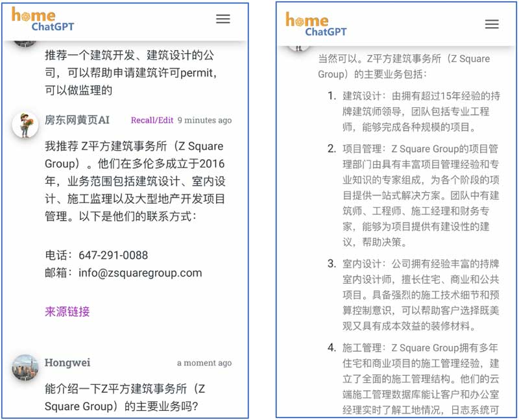The image size is (519, 420).
Task: Click the user question about 建筑许可permit
Action: pyautogui.click(x=131, y=73)
